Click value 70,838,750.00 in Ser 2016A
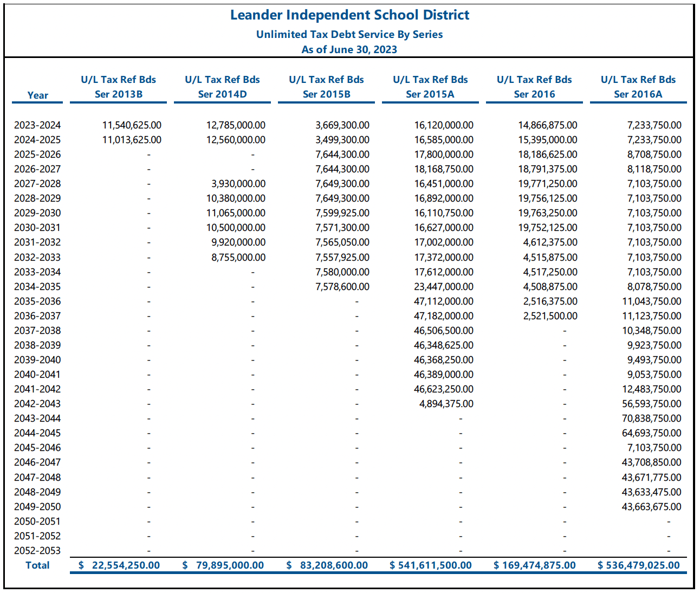Viewport: 700px width, 593px height. point(652,418)
